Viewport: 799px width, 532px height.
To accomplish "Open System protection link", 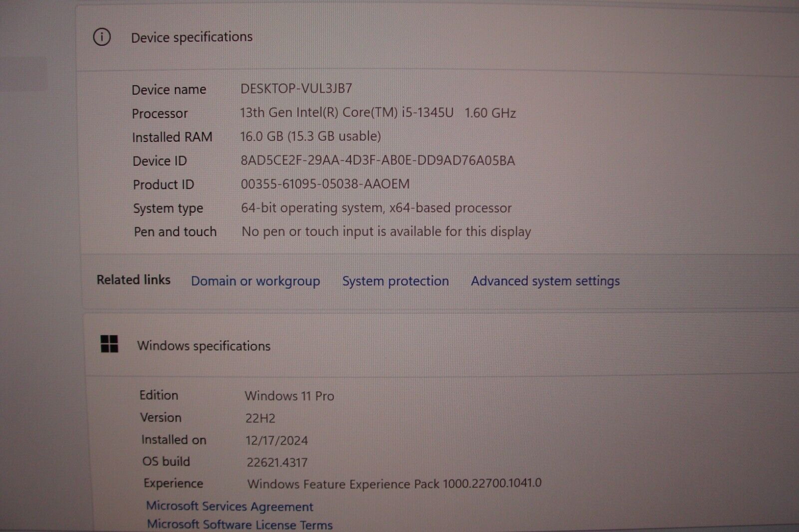I will coord(396,281).
